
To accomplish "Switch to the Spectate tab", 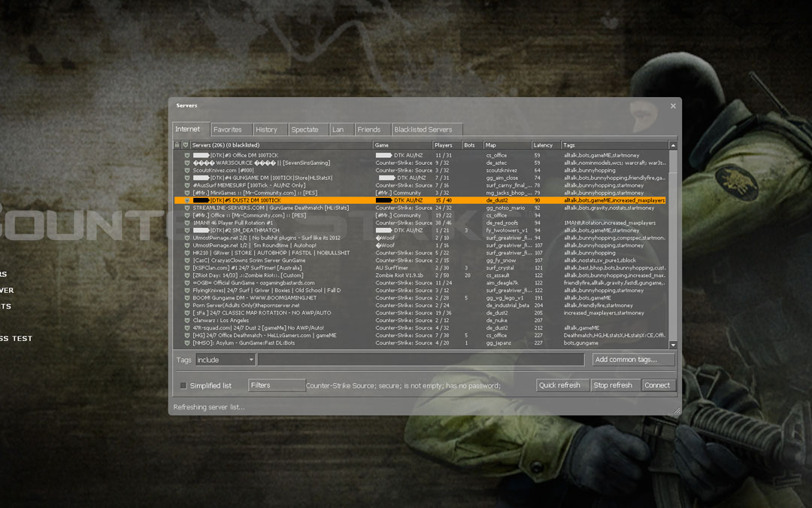I will coord(308,129).
